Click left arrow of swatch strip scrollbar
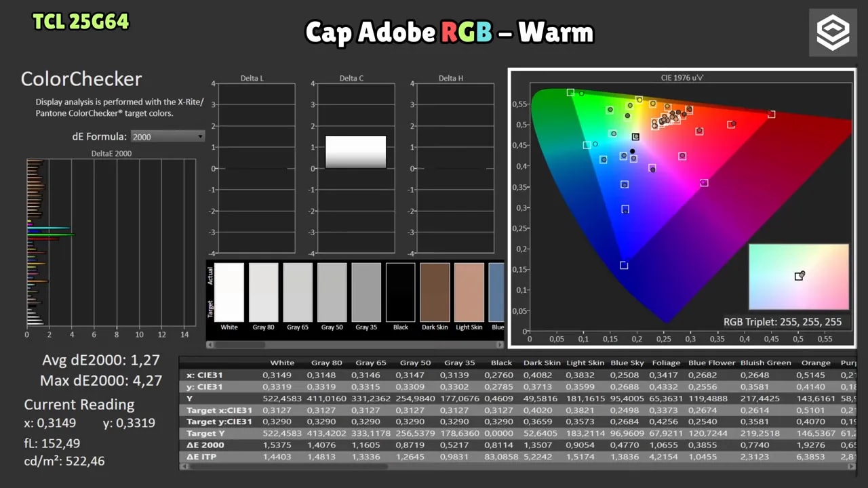 [210, 345]
